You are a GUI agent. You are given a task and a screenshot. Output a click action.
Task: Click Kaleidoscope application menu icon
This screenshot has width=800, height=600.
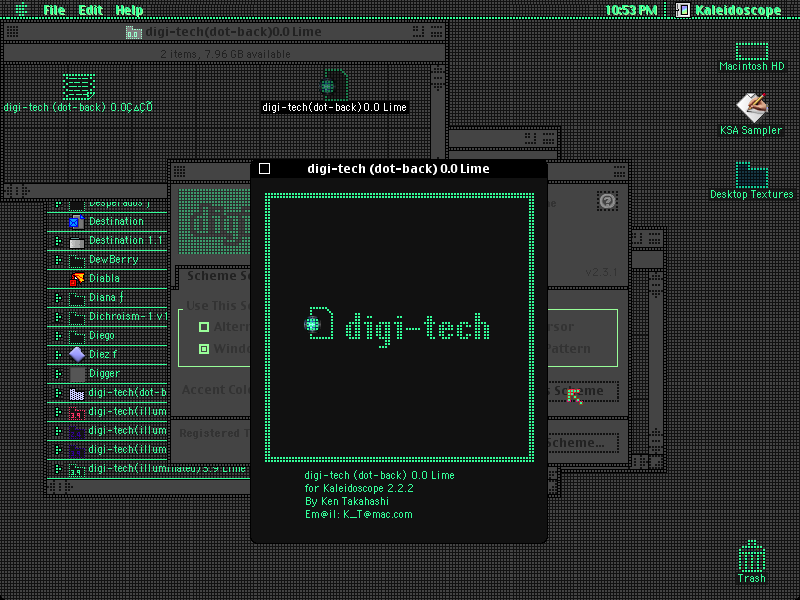tap(683, 10)
